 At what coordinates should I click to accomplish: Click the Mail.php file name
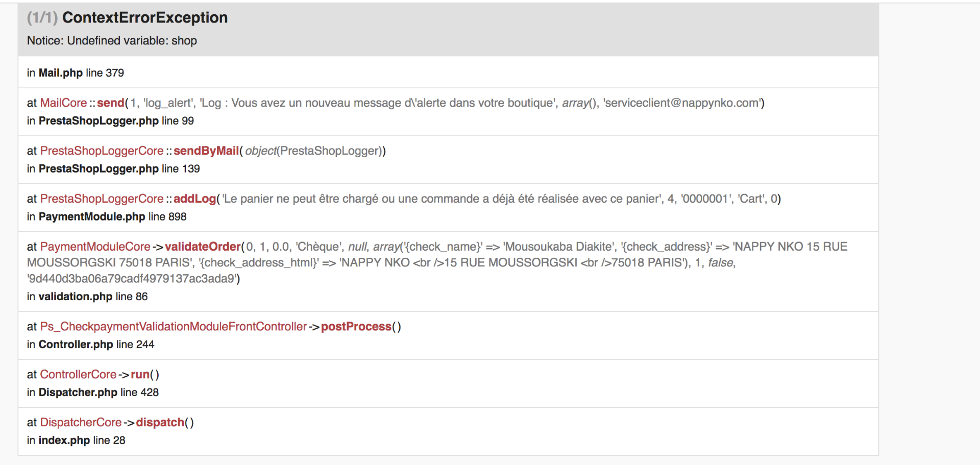(x=60, y=73)
